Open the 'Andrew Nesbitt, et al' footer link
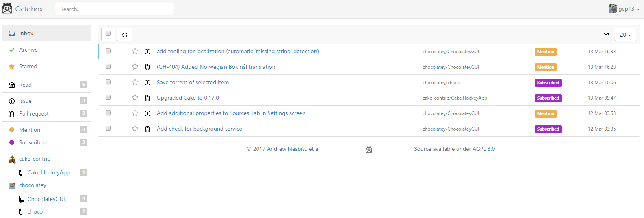This screenshot has height=218, width=644. (x=293, y=149)
